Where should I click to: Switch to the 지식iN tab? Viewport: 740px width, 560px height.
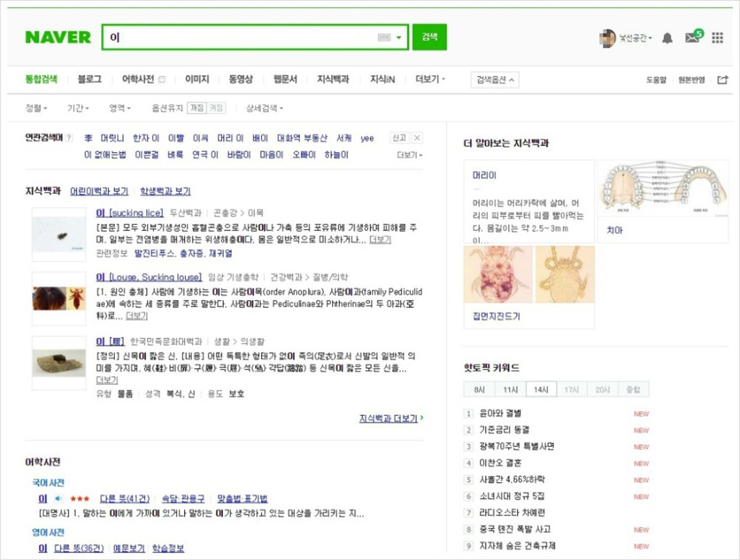click(382, 79)
